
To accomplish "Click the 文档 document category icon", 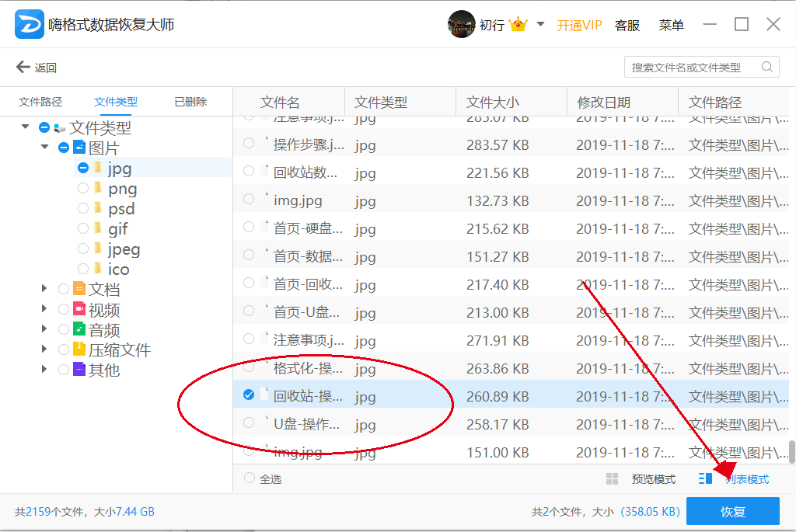I will pos(79,289).
